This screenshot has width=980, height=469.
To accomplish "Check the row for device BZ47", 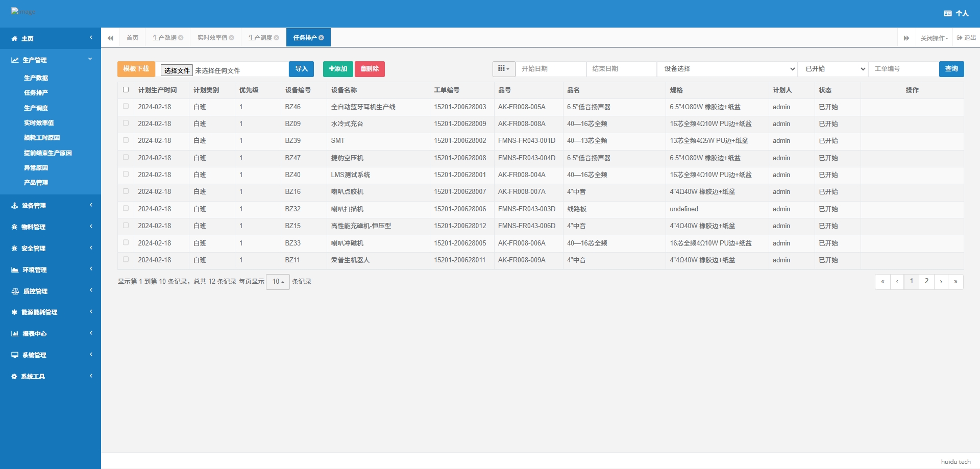I will coord(126,158).
